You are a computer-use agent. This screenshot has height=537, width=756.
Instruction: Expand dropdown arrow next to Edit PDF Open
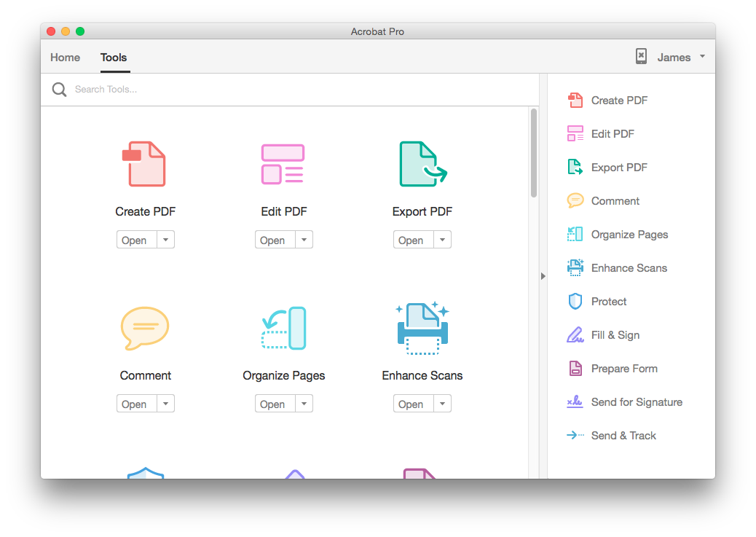304,240
